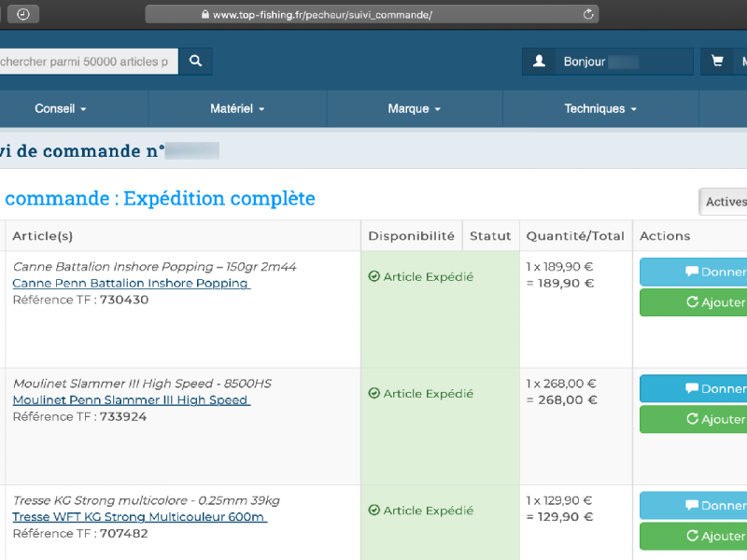Click the user profile icon

(539, 62)
